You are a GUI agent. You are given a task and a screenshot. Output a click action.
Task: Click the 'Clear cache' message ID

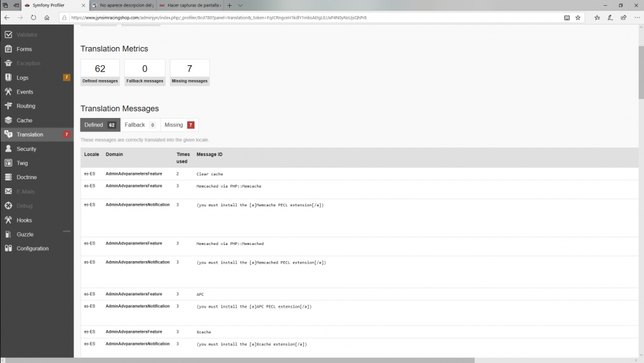(x=209, y=174)
